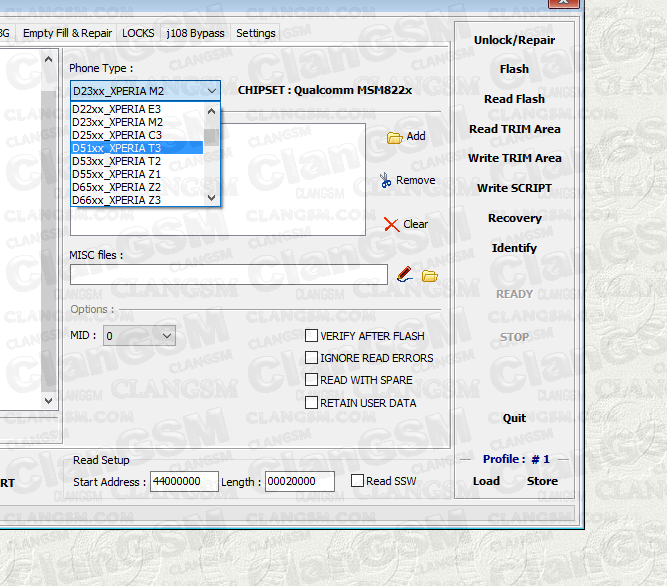Click the Identify button
This screenshot has width=667, height=586.
(x=514, y=248)
